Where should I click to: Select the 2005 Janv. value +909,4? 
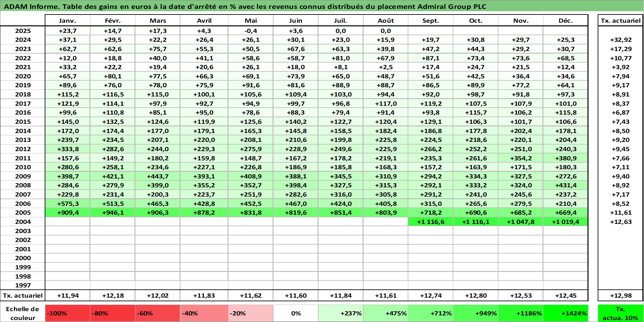(x=67, y=213)
